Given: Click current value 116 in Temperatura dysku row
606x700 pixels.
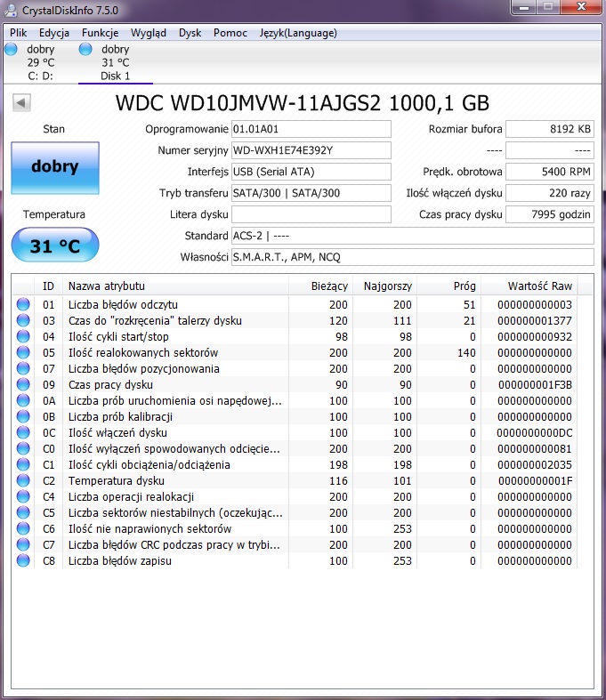Looking at the screenshot, I should 338,481.
